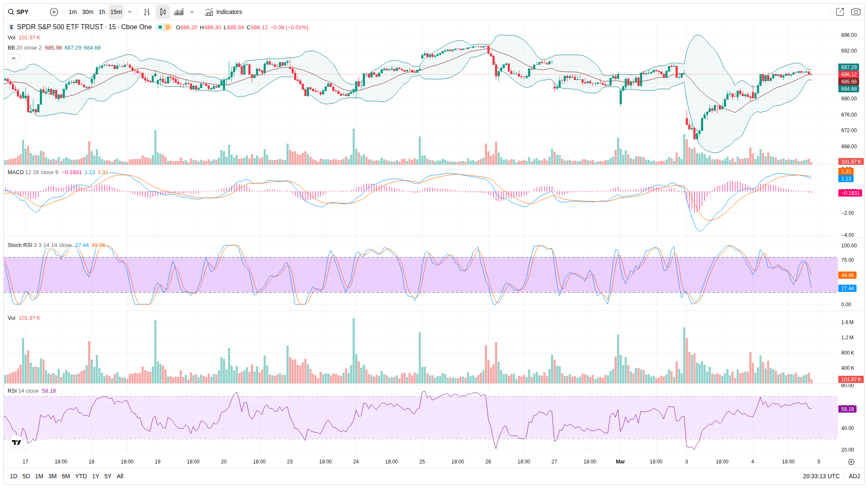Select the Candles chart style icon
Screen dimensions: 868x488
(x=163, y=12)
